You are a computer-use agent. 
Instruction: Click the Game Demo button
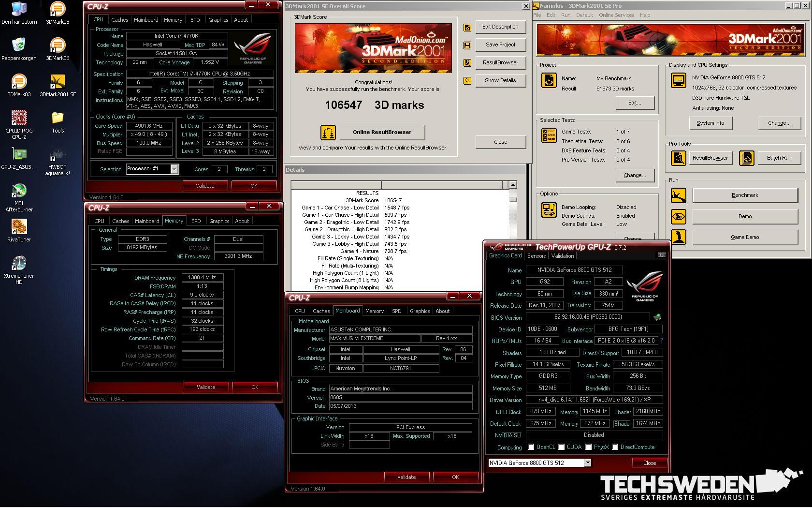pos(745,237)
